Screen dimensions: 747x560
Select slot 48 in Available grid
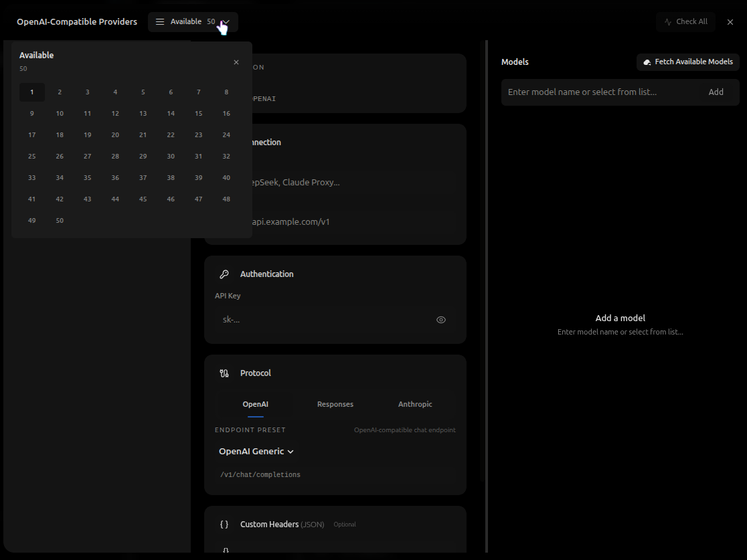click(x=226, y=199)
